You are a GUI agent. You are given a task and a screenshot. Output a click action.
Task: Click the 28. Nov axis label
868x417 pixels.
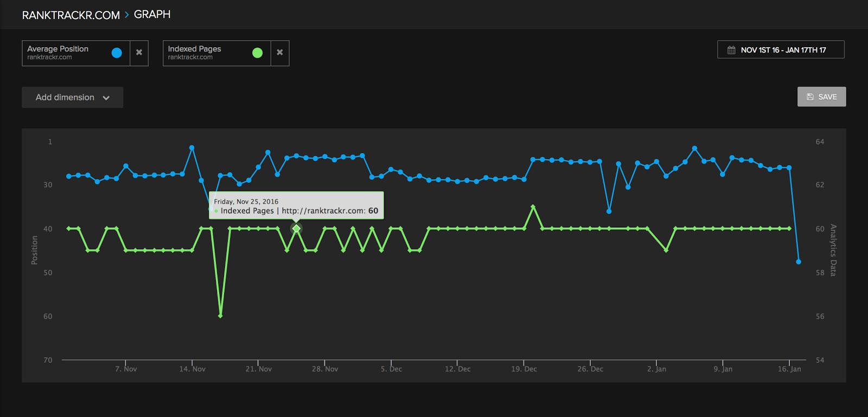click(324, 369)
